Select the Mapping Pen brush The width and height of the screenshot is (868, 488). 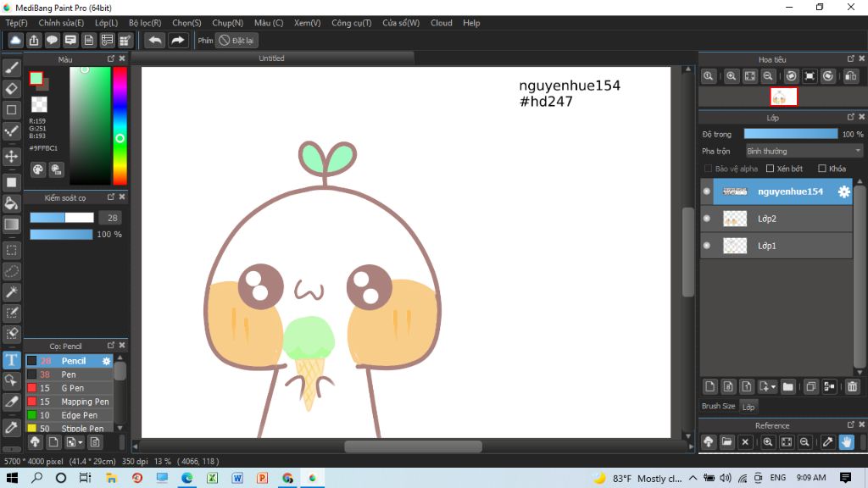70,402
